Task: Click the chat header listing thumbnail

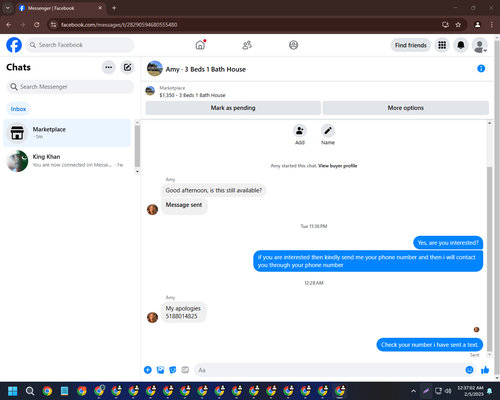Action: tap(155, 69)
